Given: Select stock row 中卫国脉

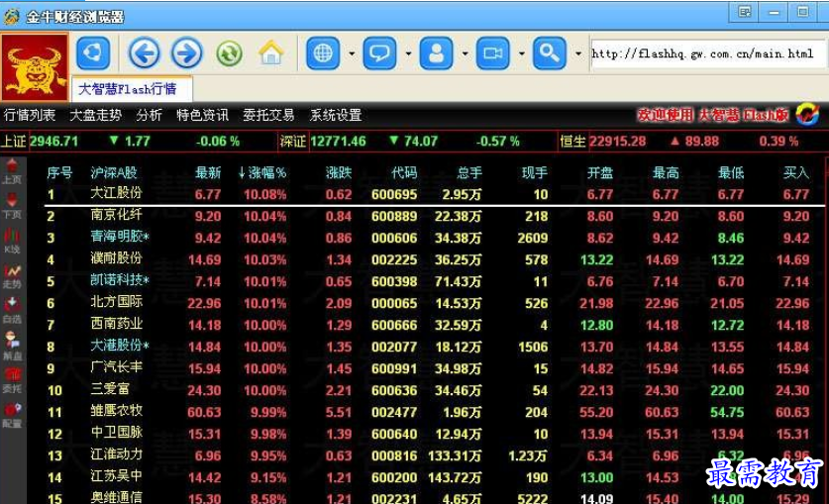Looking at the screenshot, I should (x=428, y=434).
